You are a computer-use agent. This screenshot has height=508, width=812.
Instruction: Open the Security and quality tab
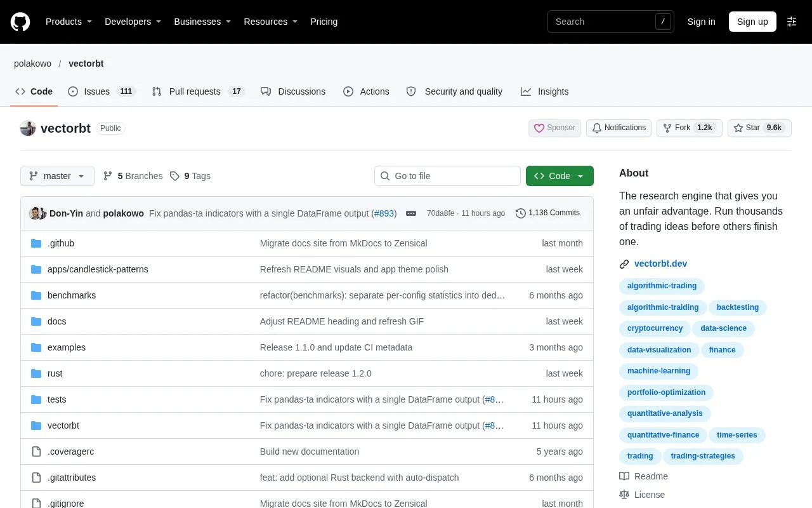455,91
